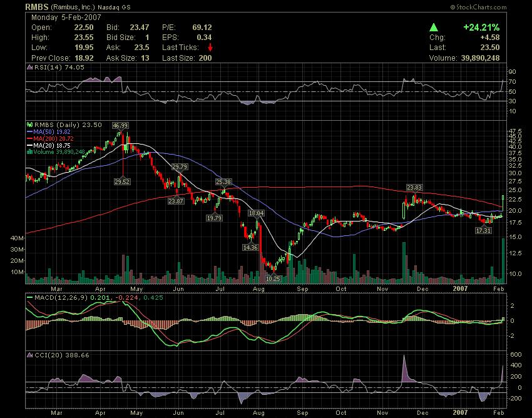Click the 25.38 price callout near July
The image size is (532, 418).
point(223,182)
